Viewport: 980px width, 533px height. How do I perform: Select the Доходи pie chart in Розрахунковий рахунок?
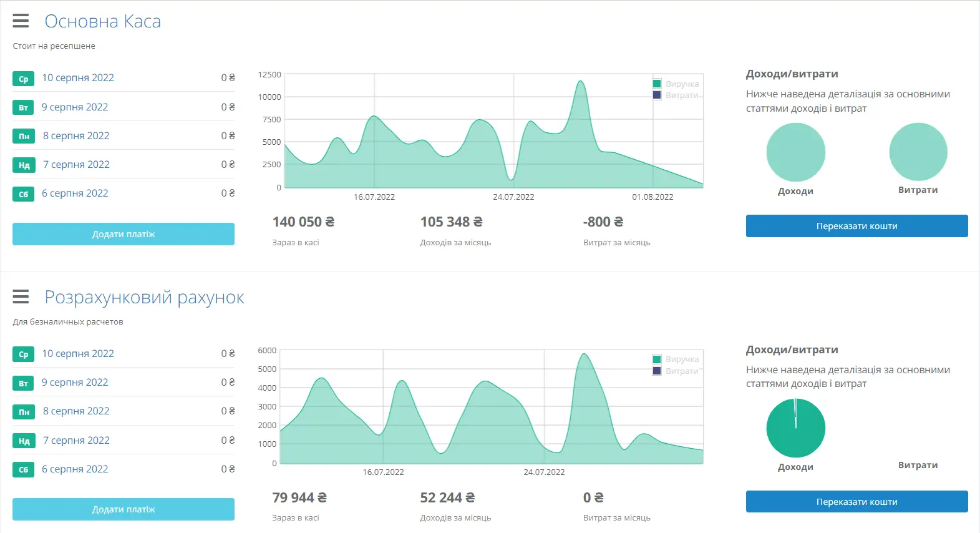click(795, 428)
